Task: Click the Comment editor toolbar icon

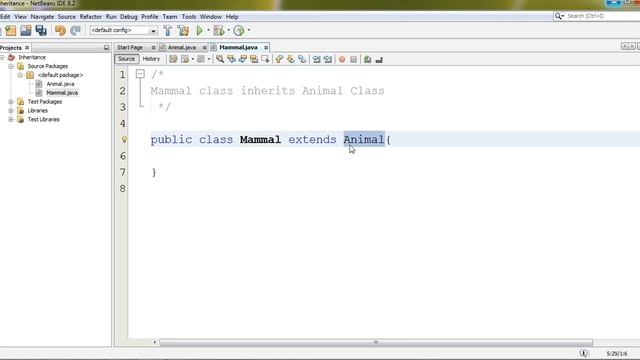Action: [367, 60]
